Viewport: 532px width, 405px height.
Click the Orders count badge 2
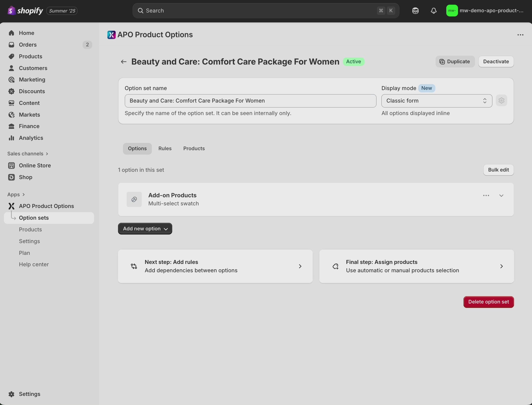point(87,45)
